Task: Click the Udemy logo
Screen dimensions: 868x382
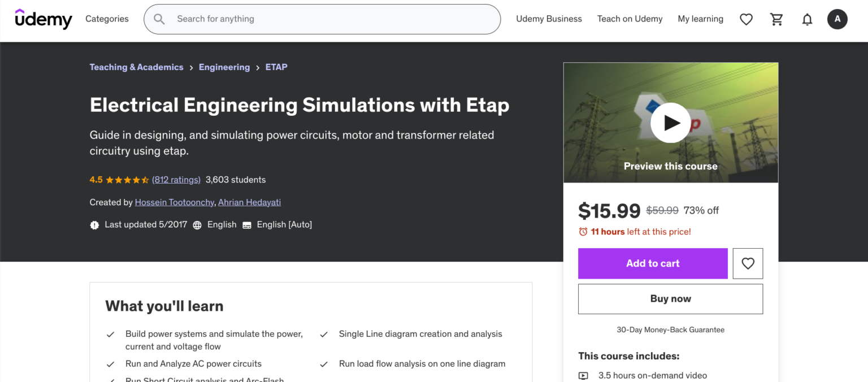Action: click(x=43, y=19)
